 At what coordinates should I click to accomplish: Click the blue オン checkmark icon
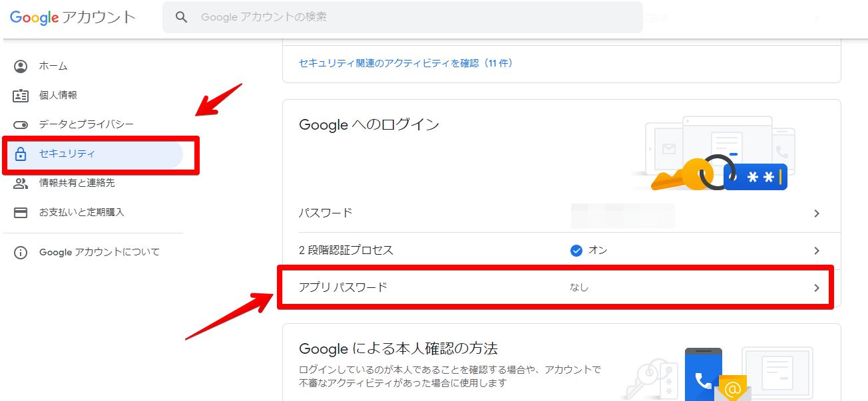(x=576, y=251)
